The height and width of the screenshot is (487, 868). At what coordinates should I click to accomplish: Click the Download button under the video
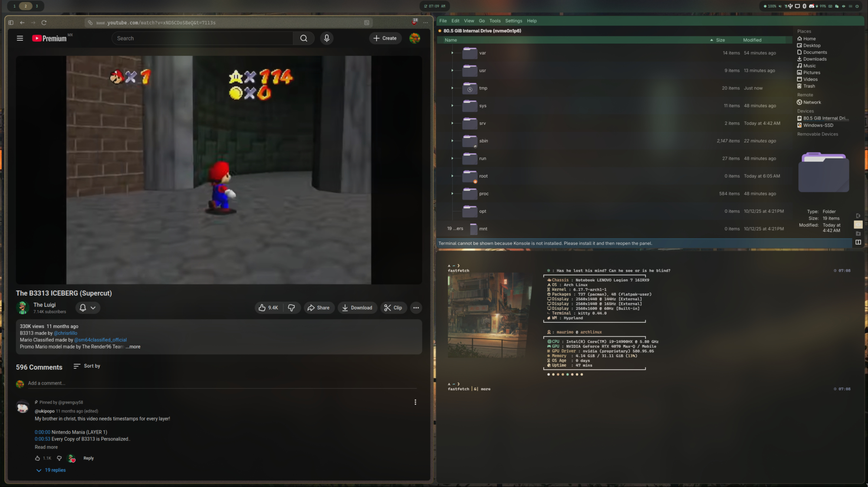click(x=357, y=308)
